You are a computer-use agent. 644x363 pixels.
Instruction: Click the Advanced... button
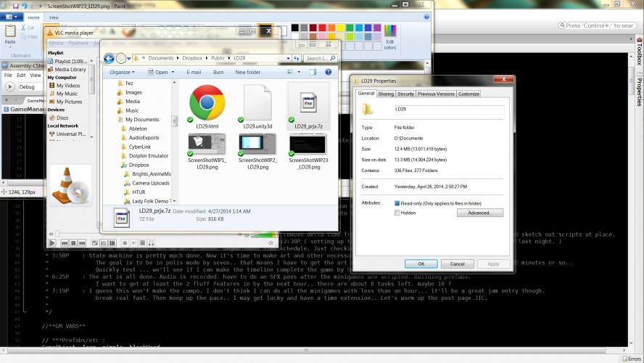point(479,213)
